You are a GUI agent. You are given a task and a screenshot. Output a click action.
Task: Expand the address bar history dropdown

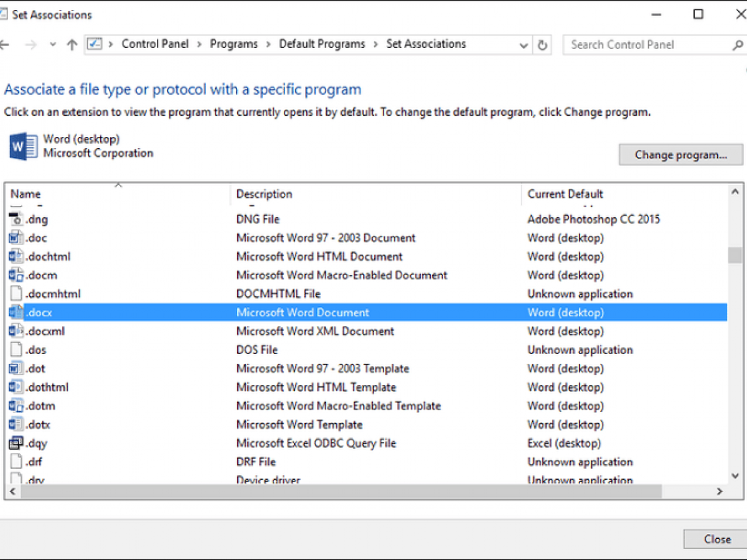[524, 45]
